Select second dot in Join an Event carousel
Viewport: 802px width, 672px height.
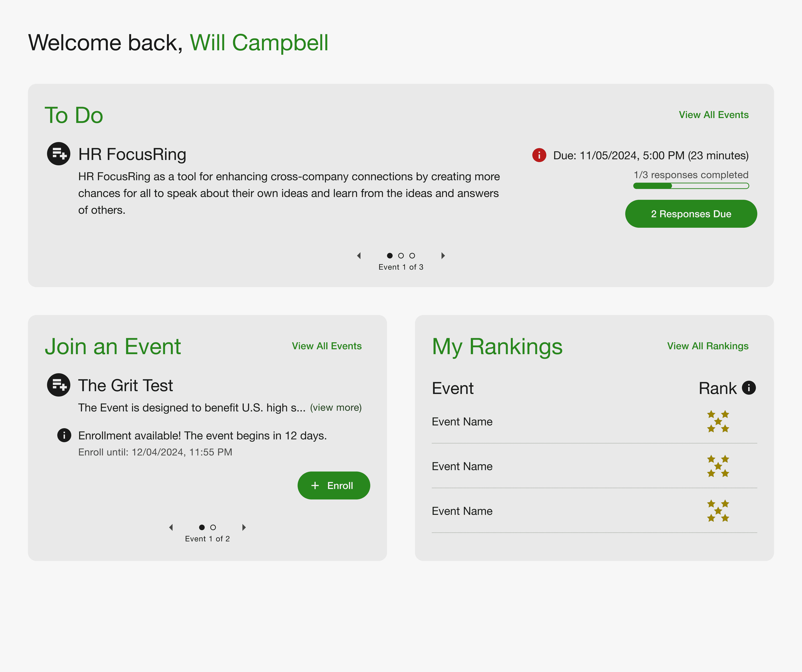(213, 528)
